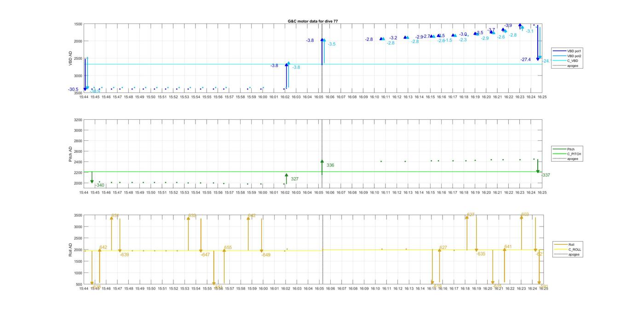Viewport: 644px width, 319px height.
Task: Click the '-639' value in the Roll plot
Action: point(124,255)
